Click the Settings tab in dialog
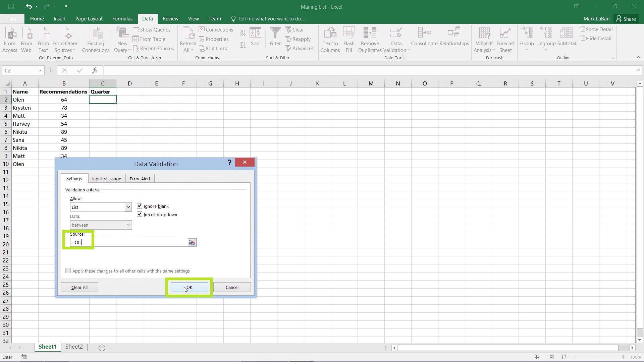 [74, 178]
